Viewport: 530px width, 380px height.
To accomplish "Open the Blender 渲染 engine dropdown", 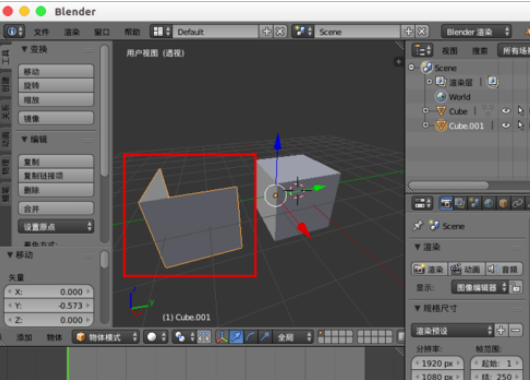I will 477,32.
